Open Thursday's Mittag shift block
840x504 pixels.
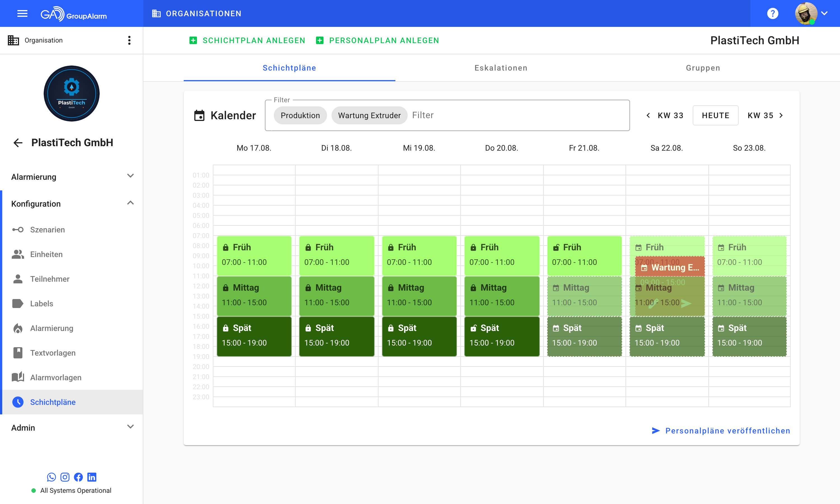pos(501,296)
